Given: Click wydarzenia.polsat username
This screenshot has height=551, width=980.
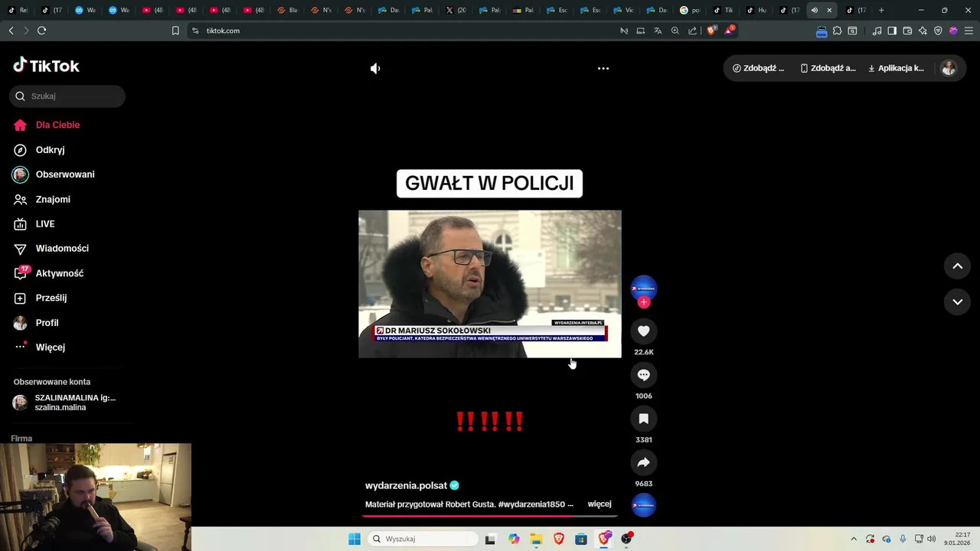Looking at the screenshot, I should click(406, 485).
